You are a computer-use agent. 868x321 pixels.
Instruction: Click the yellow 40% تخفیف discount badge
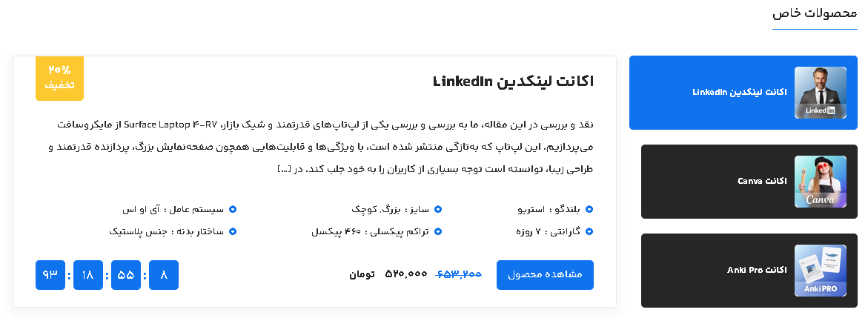coord(59,78)
